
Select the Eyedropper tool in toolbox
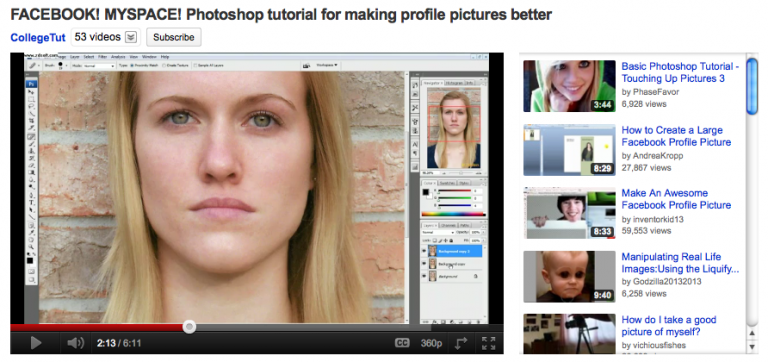coord(32,232)
